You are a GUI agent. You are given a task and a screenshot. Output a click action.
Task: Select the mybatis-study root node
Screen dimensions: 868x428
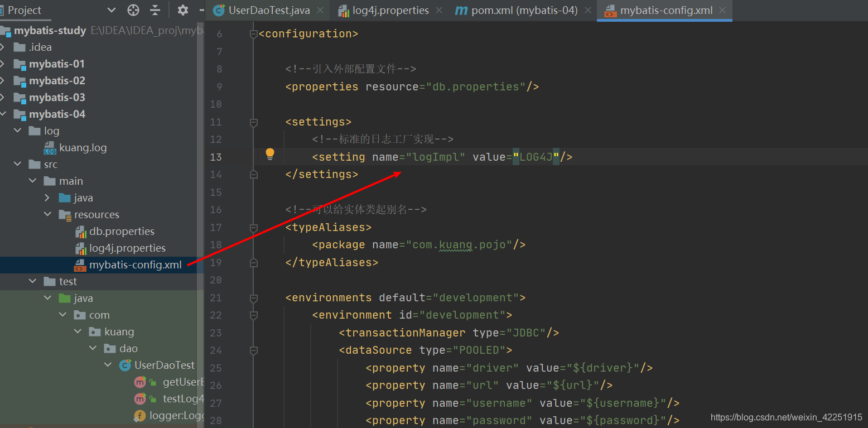[x=50, y=31]
